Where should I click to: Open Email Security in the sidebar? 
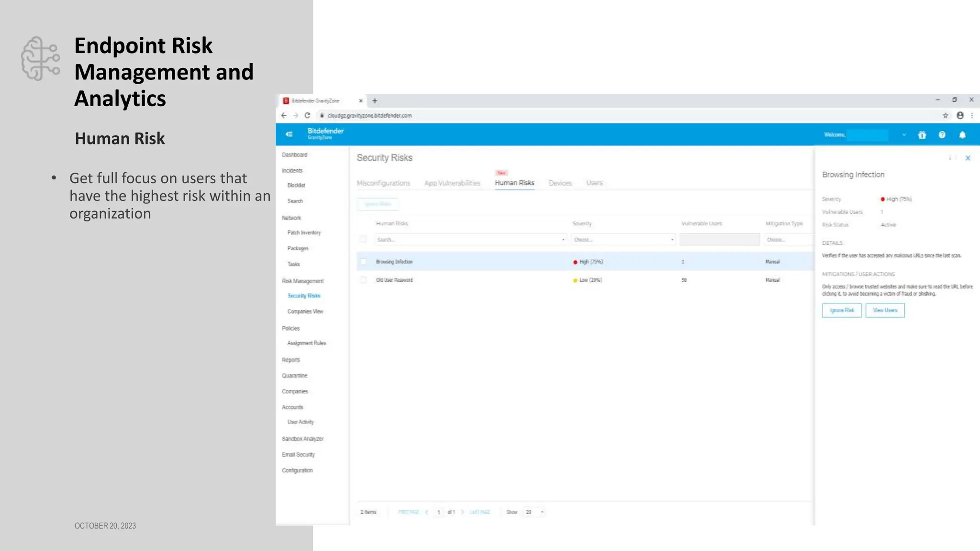[x=298, y=455]
